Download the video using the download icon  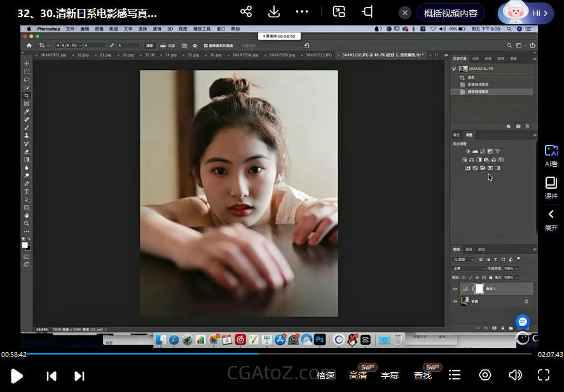point(274,12)
